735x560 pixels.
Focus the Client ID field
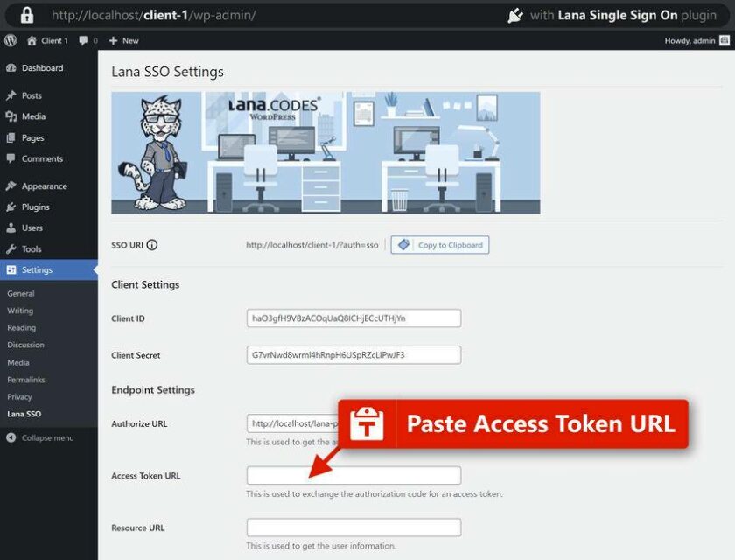click(x=353, y=318)
